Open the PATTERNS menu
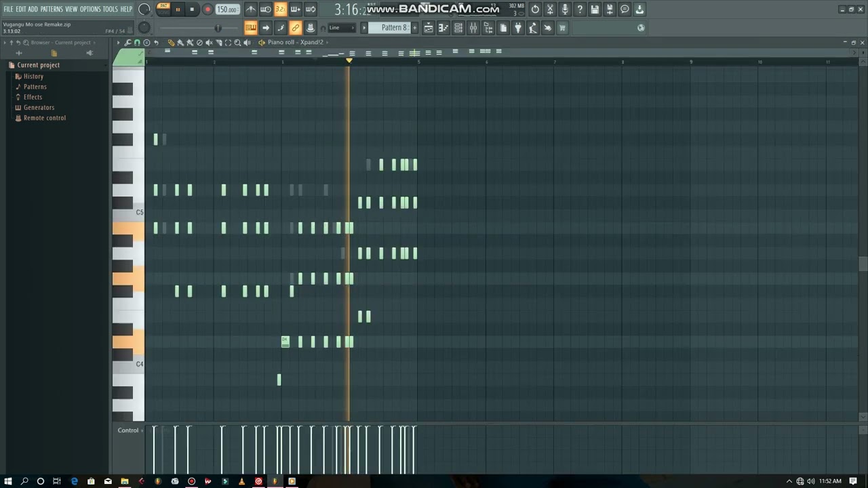 [x=52, y=9]
